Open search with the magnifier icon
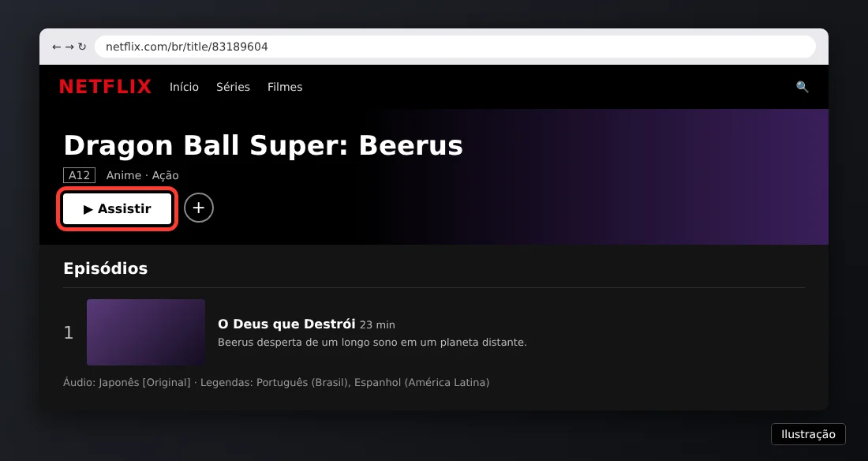Image resolution: width=868 pixels, height=461 pixels. [x=803, y=87]
